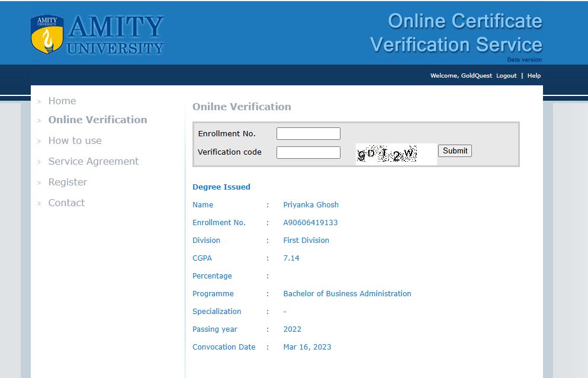The width and height of the screenshot is (588, 378).
Task: Click Bachelor of Business Administration text
Action: pos(347,294)
